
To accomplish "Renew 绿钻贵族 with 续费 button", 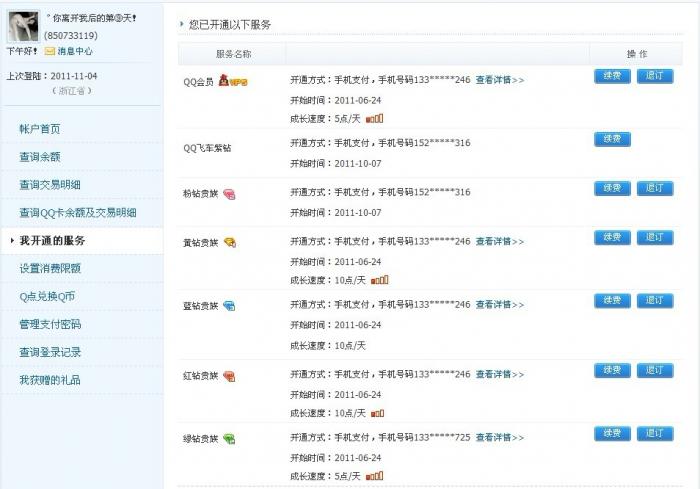I will pyautogui.click(x=612, y=434).
